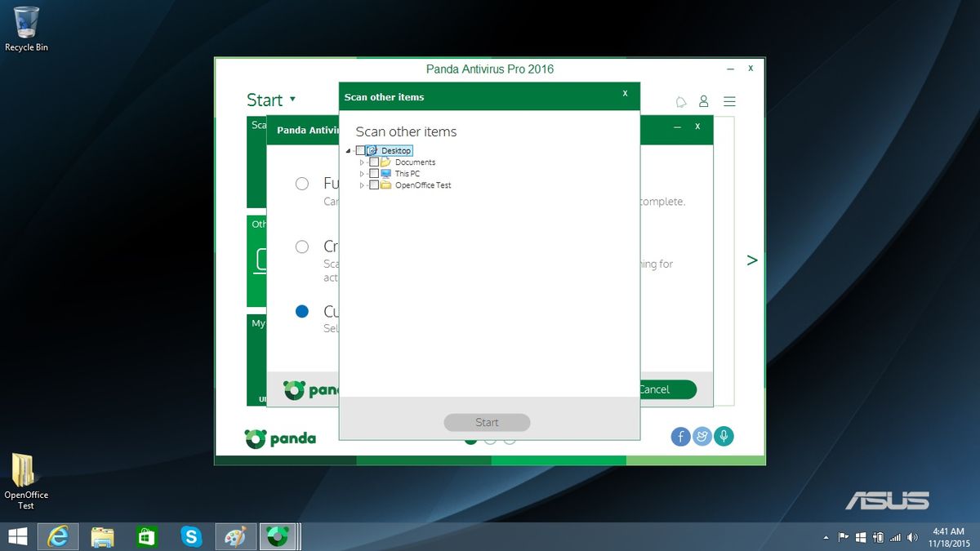Image resolution: width=980 pixels, height=551 pixels.
Task: Minimize the Panda Antivirus Pro window
Action: tap(730, 69)
